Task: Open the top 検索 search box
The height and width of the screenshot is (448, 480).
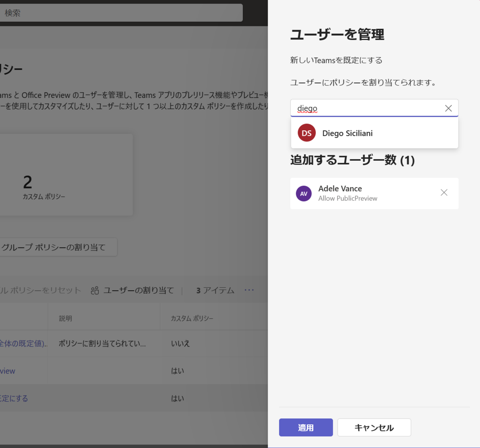Action: coord(121,13)
